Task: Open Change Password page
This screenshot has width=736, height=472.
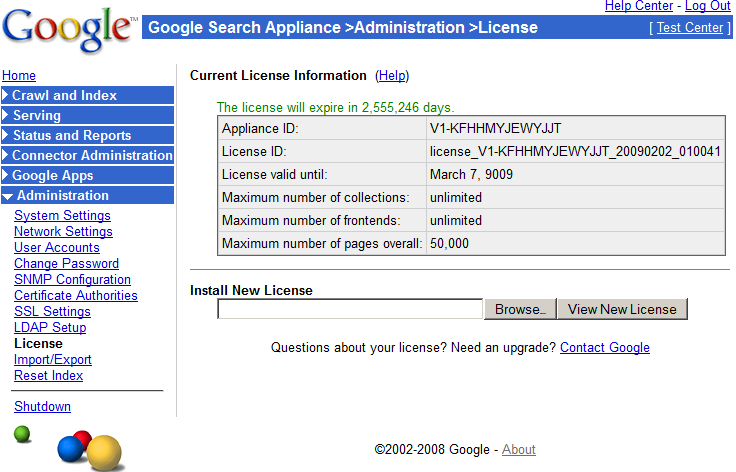Action: [66, 263]
